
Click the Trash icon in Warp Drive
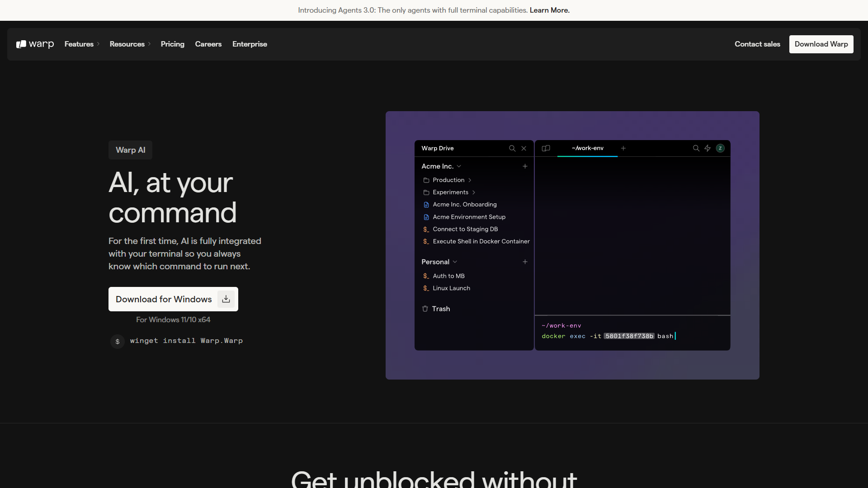pos(425,309)
